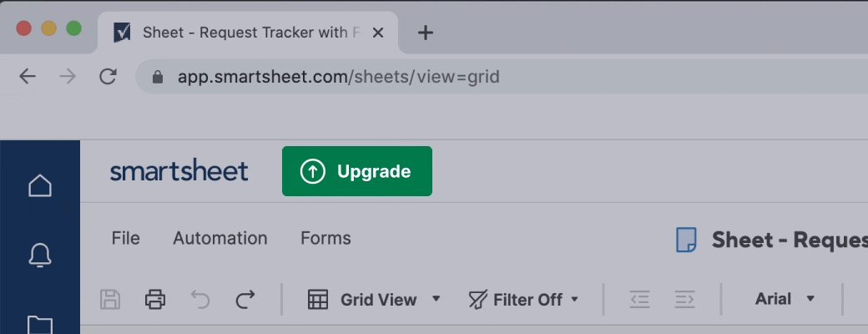Click the sheet icon beside title
This screenshot has width=868, height=334.
(x=685, y=240)
